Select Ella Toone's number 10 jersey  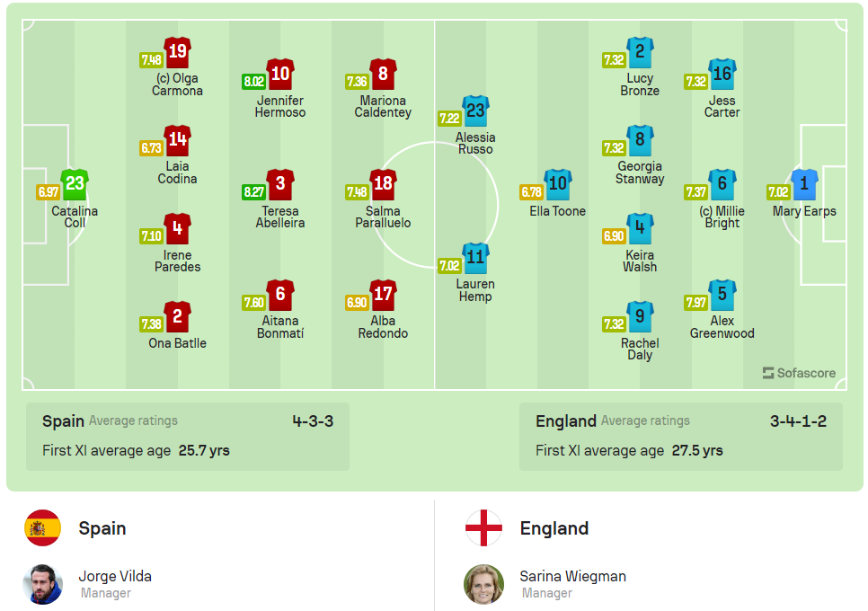(557, 184)
